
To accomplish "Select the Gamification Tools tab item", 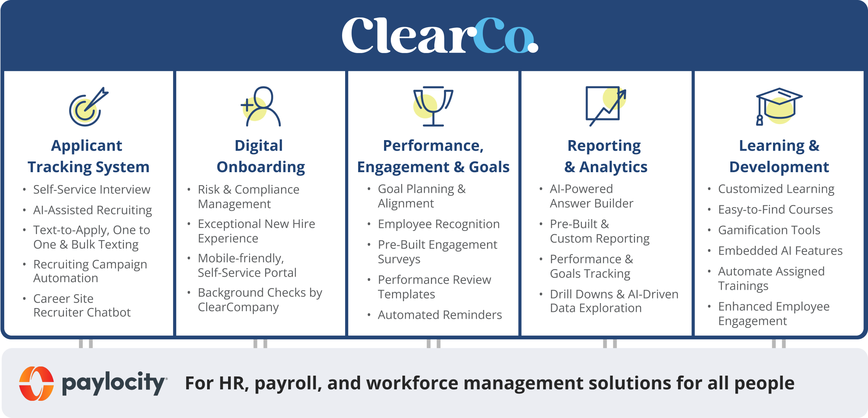I will click(x=770, y=229).
